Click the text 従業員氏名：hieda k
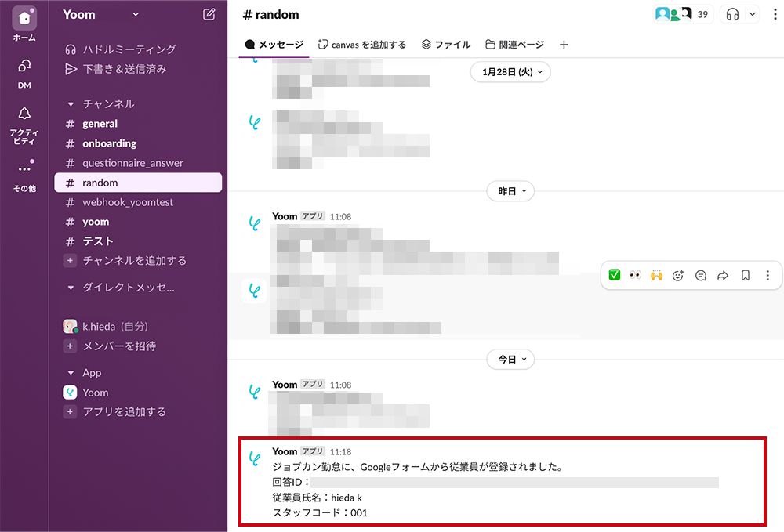 pyautogui.click(x=317, y=498)
